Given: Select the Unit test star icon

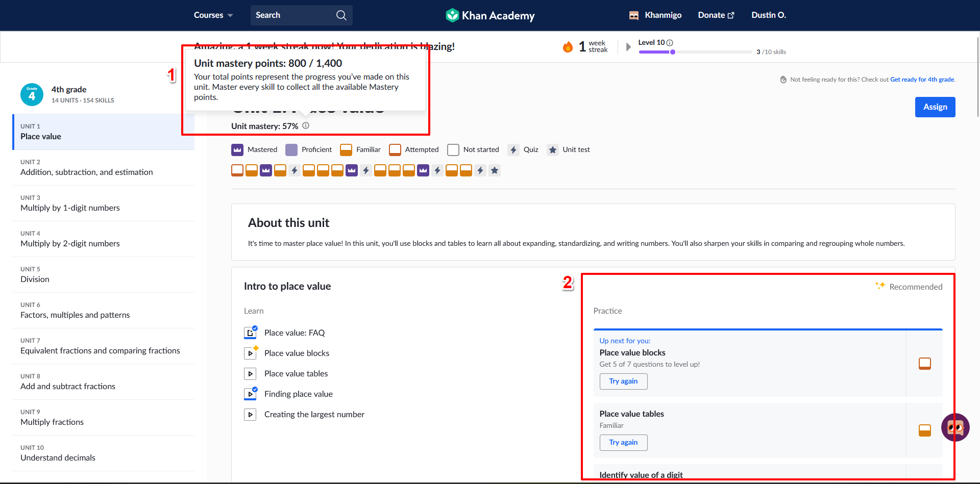Looking at the screenshot, I should (495, 170).
